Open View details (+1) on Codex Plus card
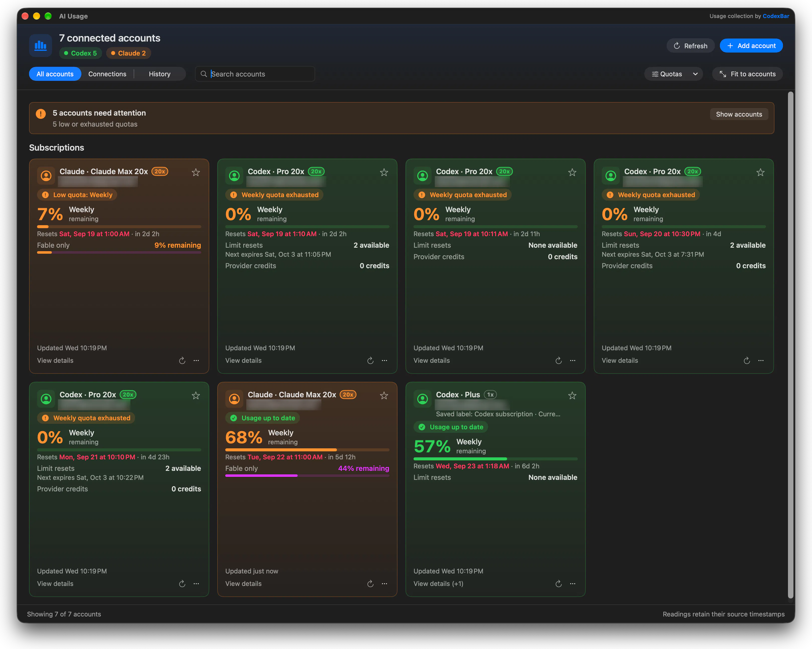The height and width of the screenshot is (649, 812). click(x=438, y=584)
